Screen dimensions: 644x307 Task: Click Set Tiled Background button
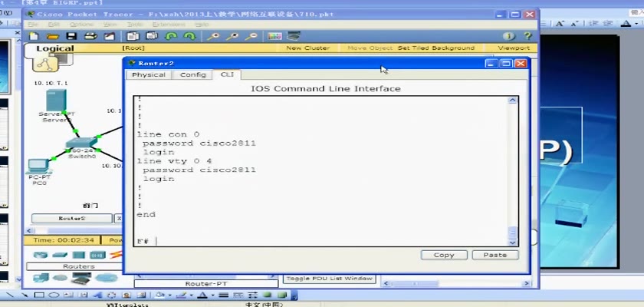(x=435, y=48)
